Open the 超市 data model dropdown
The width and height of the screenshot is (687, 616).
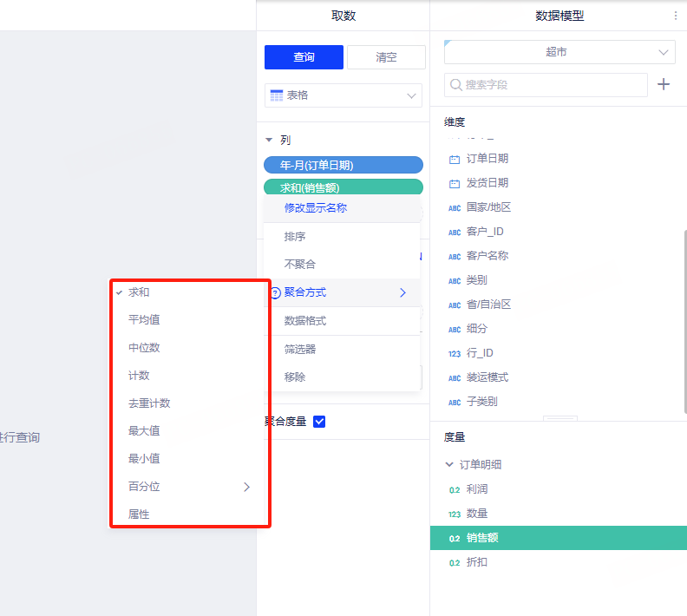coord(559,52)
